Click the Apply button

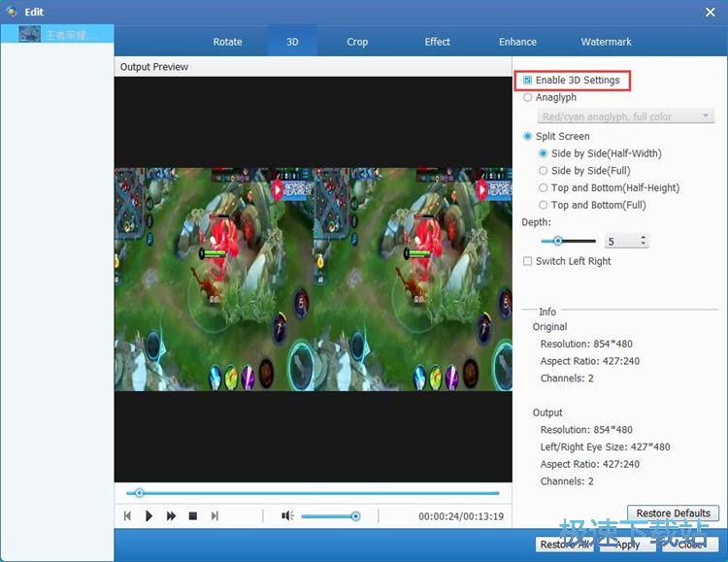[x=627, y=545]
